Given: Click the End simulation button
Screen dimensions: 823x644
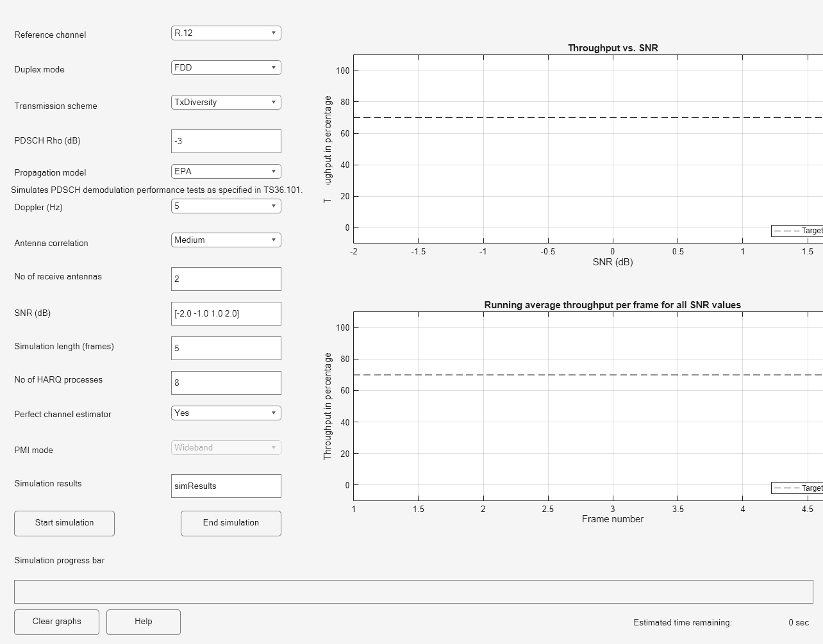Looking at the screenshot, I should [x=230, y=523].
